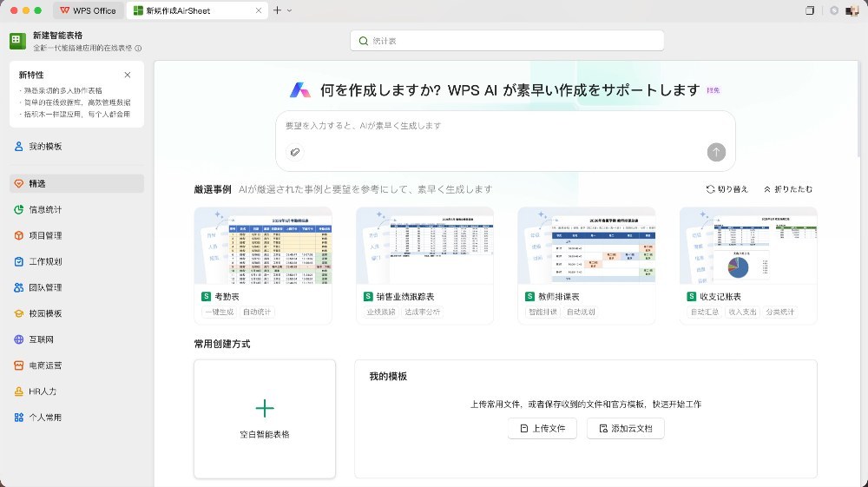Click the purple badge after headline

(x=713, y=90)
